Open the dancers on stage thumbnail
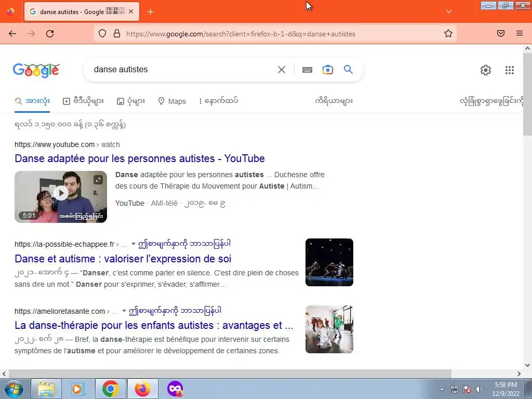 329,262
